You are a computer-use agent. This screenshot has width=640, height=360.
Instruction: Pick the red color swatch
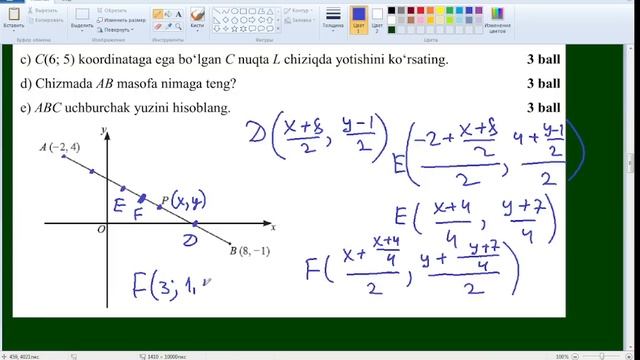coord(421,11)
